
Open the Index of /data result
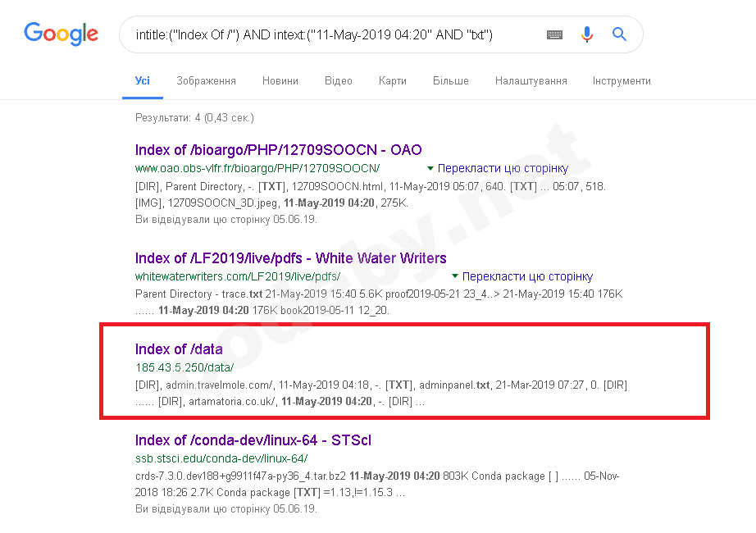[179, 349]
